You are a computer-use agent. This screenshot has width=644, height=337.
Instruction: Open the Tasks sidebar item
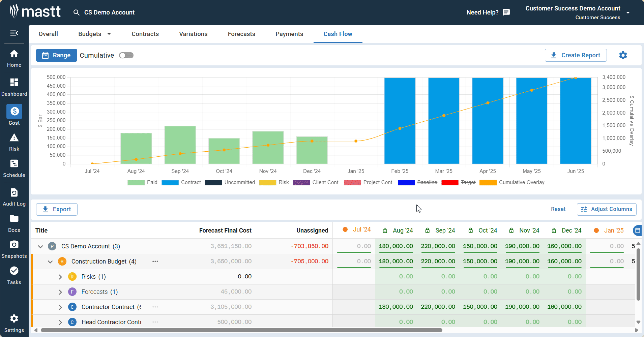pos(14,275)
